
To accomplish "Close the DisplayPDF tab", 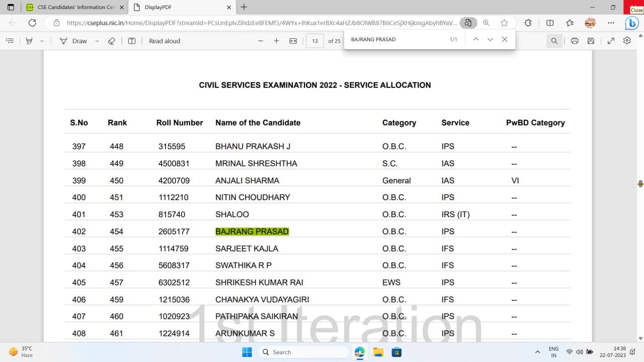I will click(229, 7).
